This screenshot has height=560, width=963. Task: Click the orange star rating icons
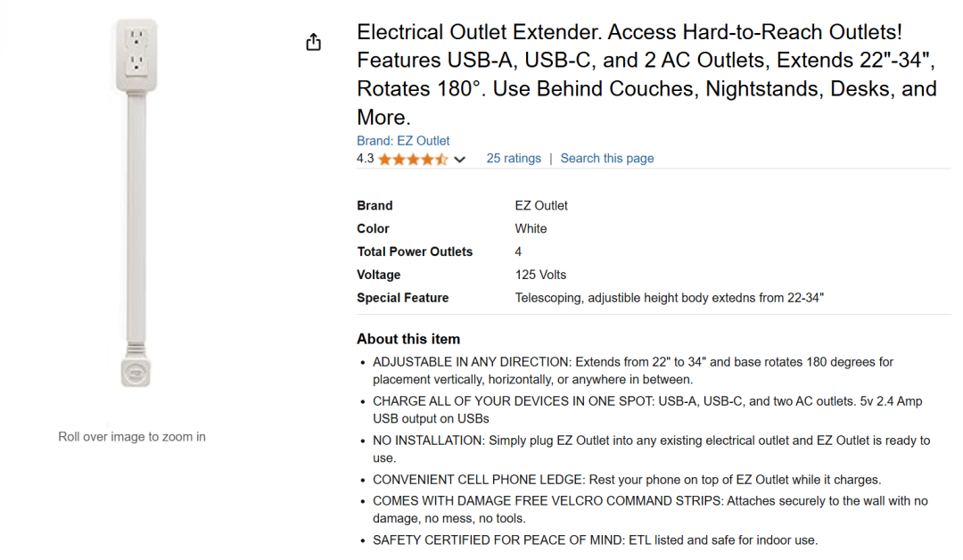click(x=412, y=160)
